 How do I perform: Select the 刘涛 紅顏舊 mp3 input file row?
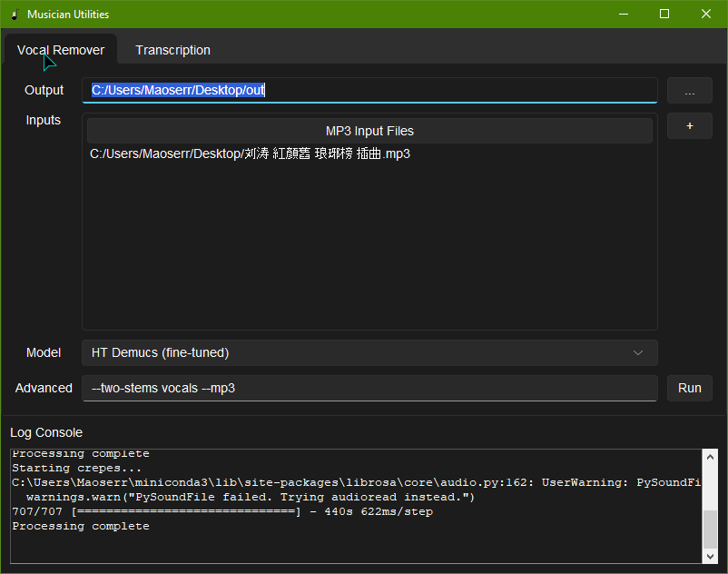(369, 153)
